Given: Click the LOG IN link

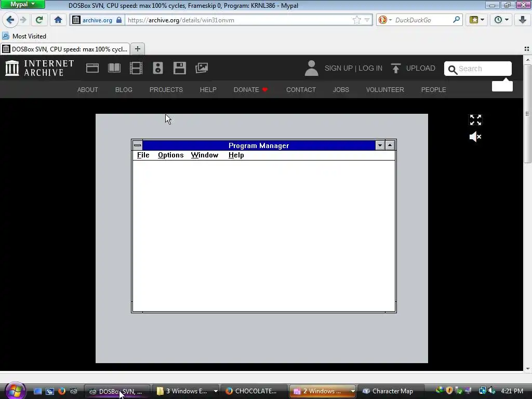Looking at the screenshot, I should [370, 68].
